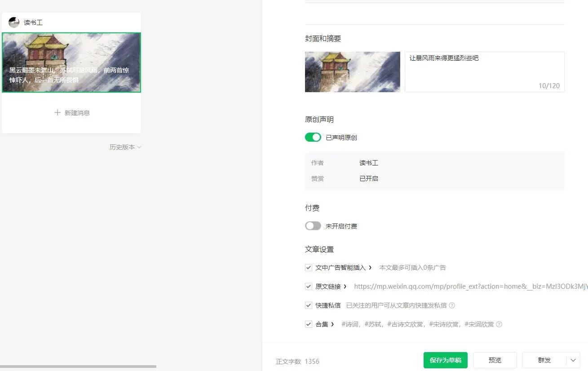588x371 pixels.
Task: Click help icon next to 快捷私信 description
Action: pos(452,305)
